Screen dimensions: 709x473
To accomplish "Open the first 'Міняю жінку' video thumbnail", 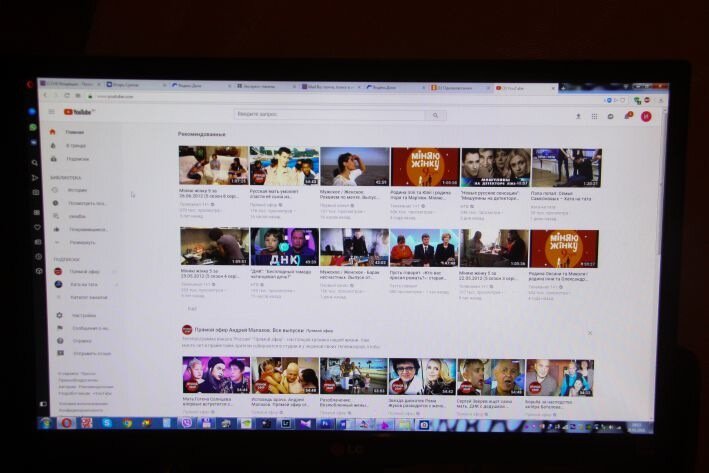I will [x=213, y=166].
